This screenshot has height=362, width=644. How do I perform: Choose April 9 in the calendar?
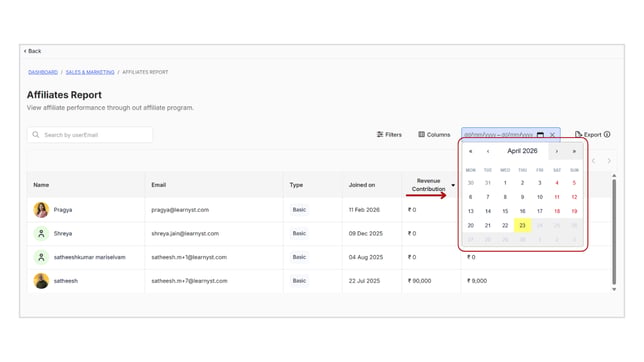[x=522, y=197]
